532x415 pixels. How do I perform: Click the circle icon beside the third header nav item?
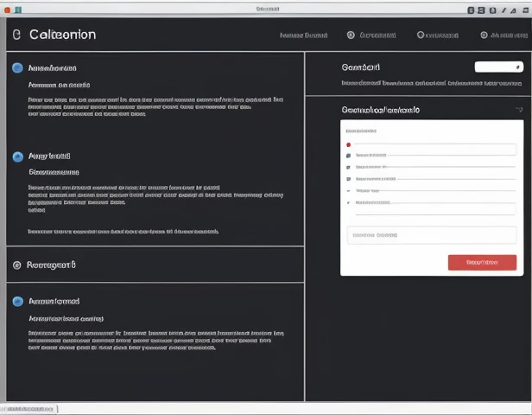point(421,35)
